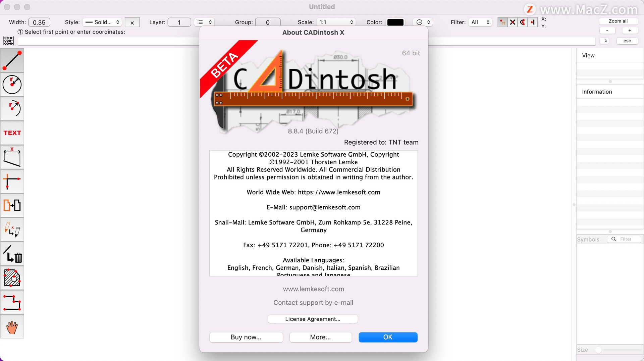Click the zoom out minus button
This screenshot has height=361, width=644.
pyautogui.click(x=607, y=31)
